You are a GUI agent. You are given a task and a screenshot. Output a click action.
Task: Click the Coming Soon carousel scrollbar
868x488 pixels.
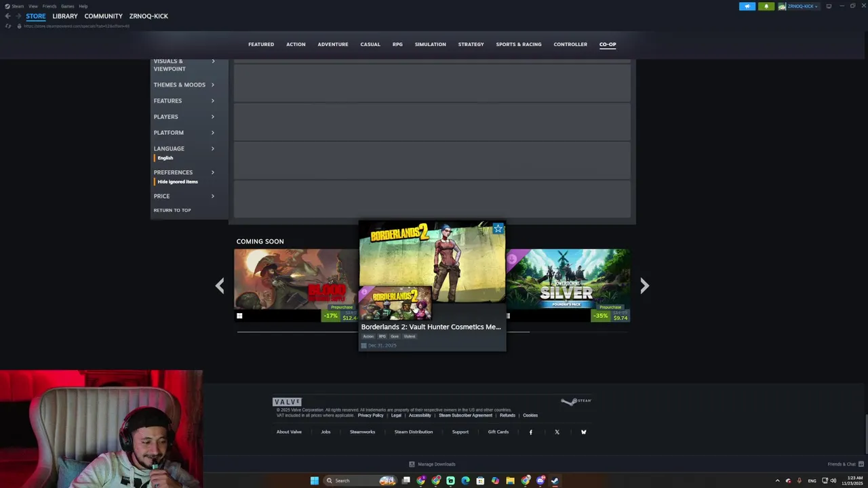click(383, 332)
